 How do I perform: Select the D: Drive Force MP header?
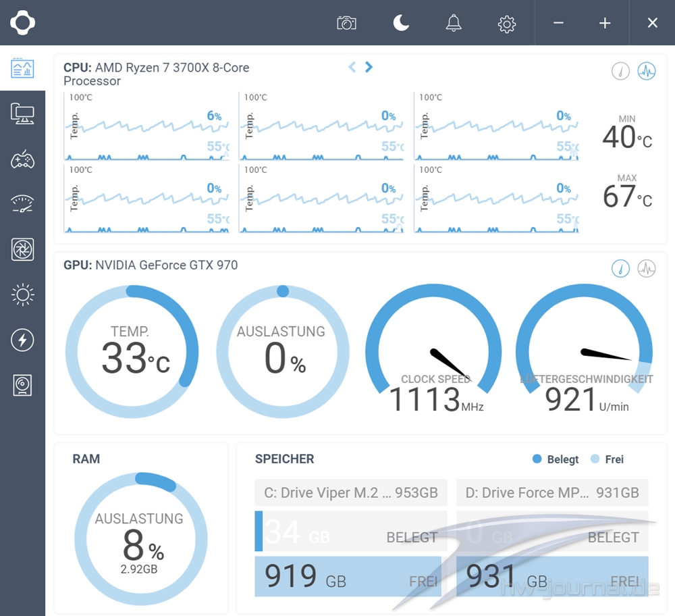pos(552,492)
